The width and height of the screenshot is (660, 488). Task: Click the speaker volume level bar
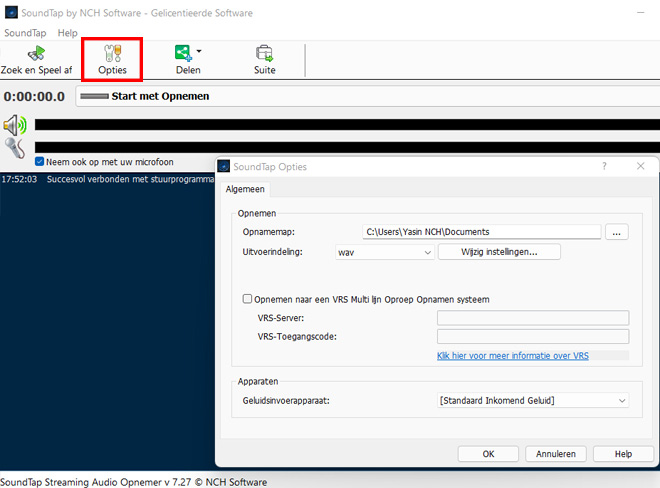pyautogui.click(x=347, y=125)
